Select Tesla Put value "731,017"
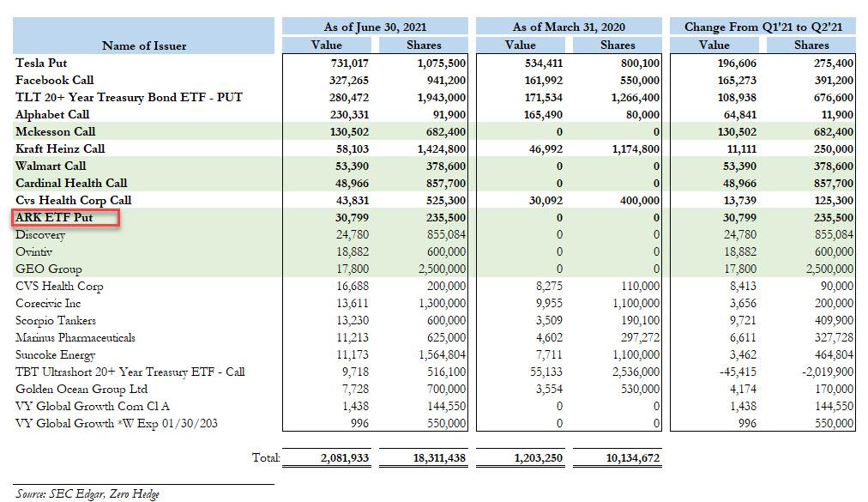 click(x=350, y=64)
